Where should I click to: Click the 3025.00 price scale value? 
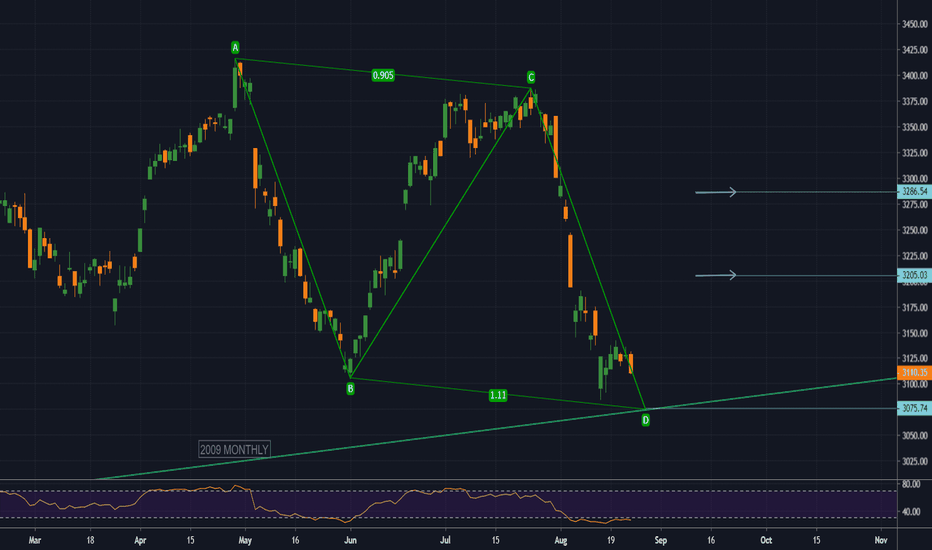point(915,461)
